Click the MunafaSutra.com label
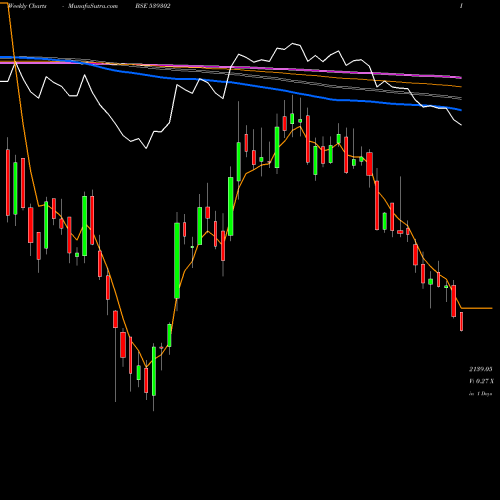 [x=93, y=6]
